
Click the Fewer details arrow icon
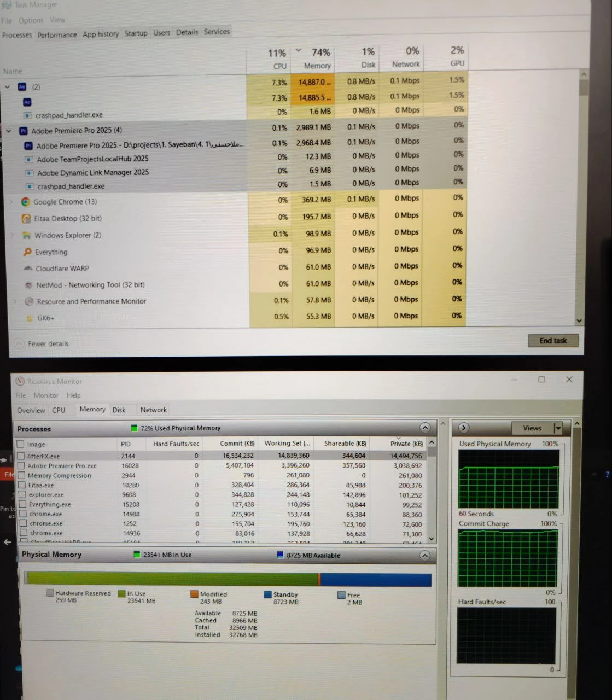pos(19,343)
